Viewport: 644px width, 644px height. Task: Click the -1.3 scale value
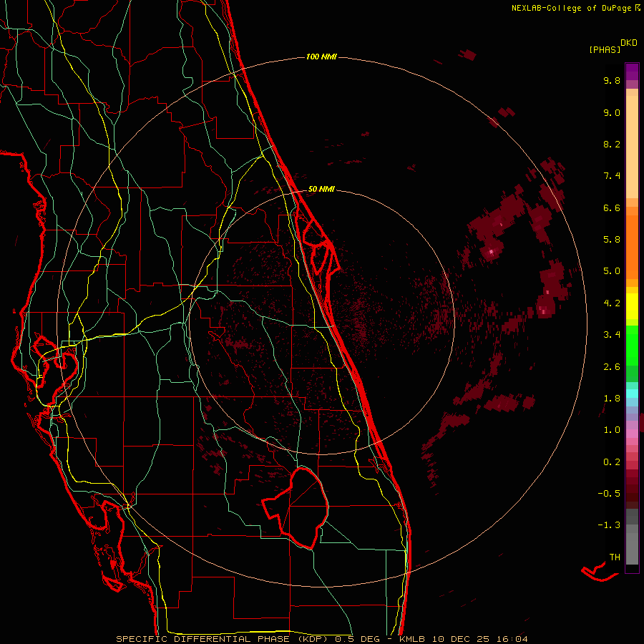click(x=609, y=525)
